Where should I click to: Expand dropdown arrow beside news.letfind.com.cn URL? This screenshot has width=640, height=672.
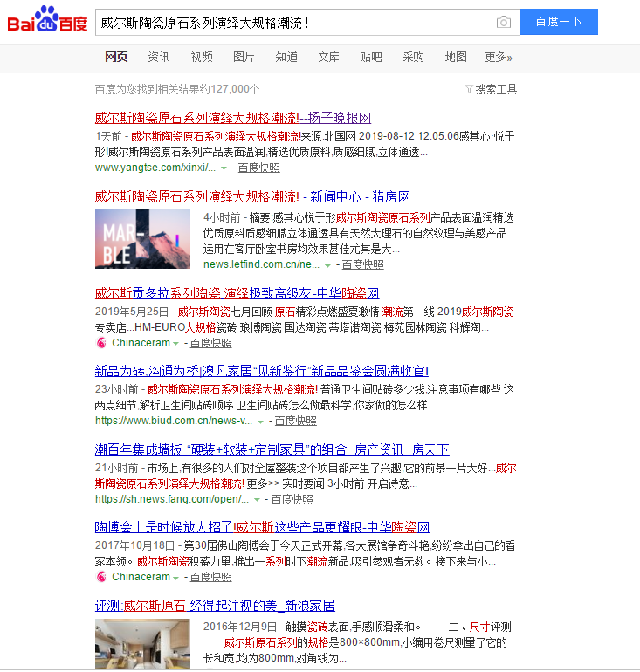pos(328,264)
